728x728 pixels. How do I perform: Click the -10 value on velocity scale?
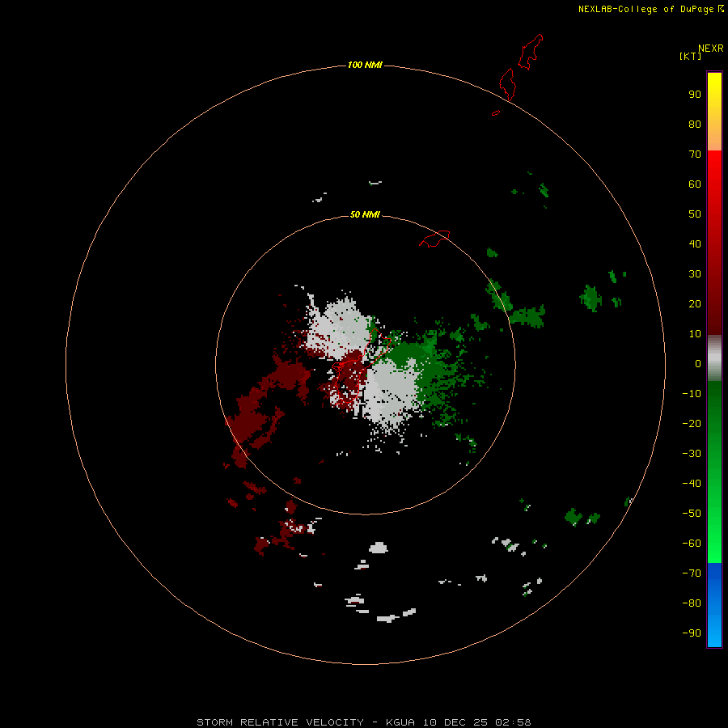coord(692,394)
